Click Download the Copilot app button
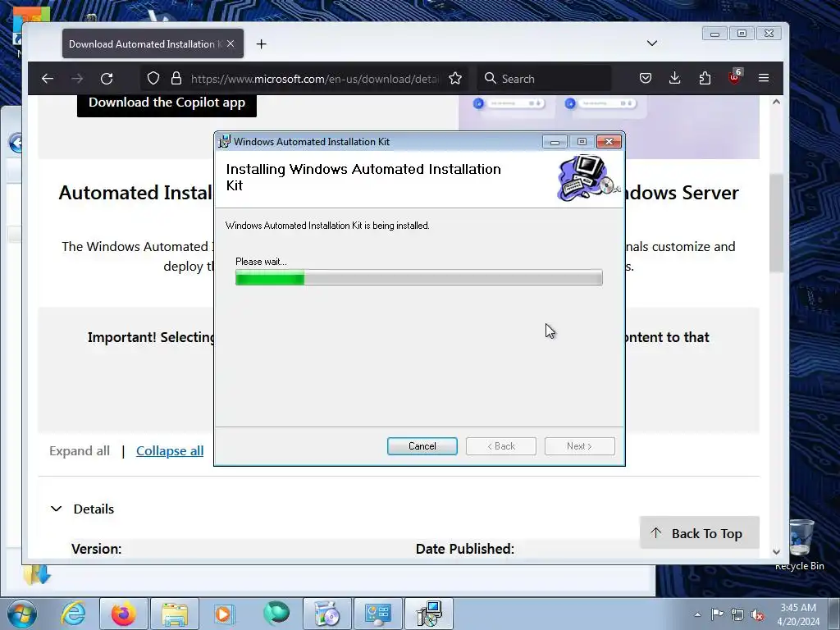This screenshot has width=840, height=630. [167, 103]
